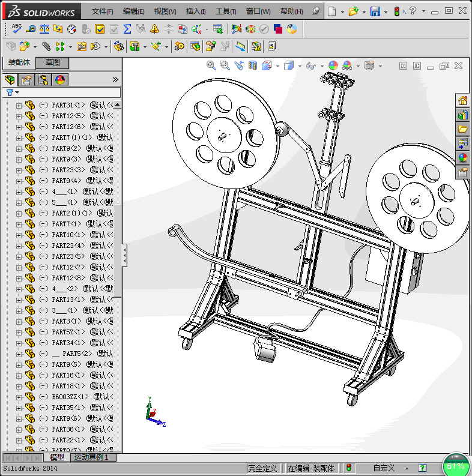Expand the PART7 (1)<1> tree node
Screen dimensions: 472x476
[x=19, y=138]
